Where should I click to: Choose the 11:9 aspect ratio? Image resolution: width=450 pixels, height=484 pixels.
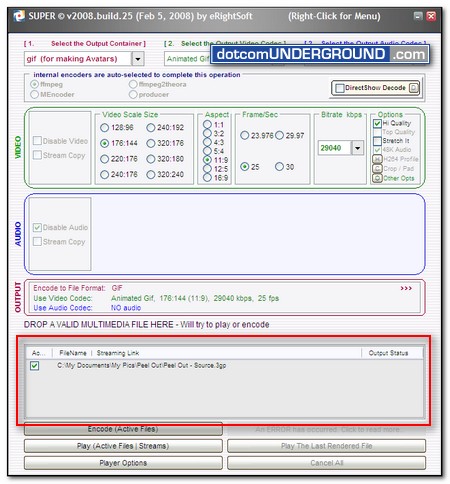pyautogui.click(x=207, y=160)
